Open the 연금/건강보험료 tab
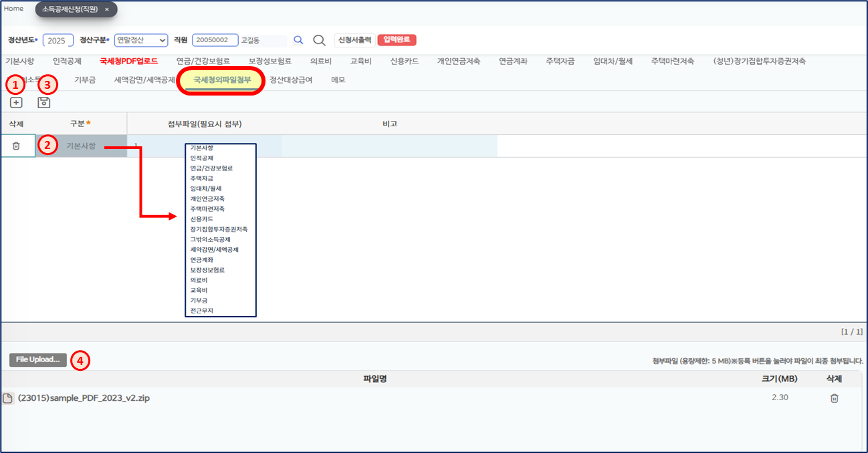 click(x=203, y=61)
